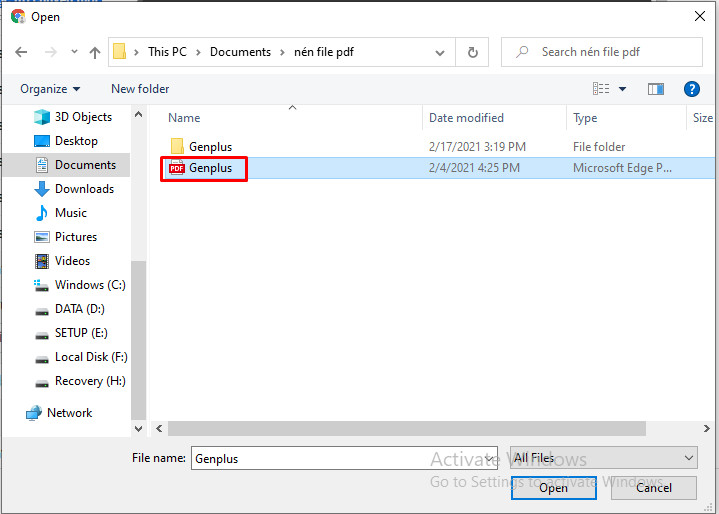This screenshot has height=514, width=719.
Task: Click 'nén file pdf' breadcrumb segment
Action: point(324,52)
